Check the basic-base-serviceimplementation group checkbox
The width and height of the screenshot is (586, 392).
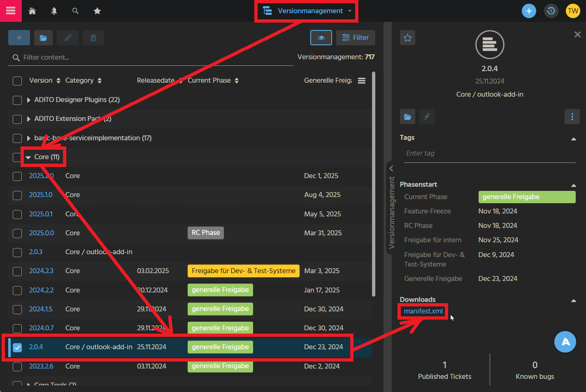click(17, 138)
